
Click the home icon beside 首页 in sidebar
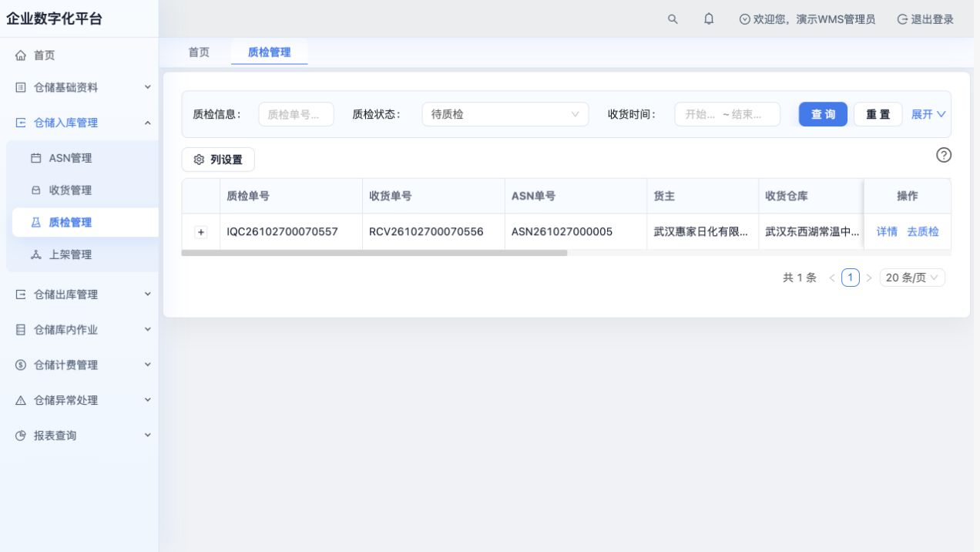point(21,56)
